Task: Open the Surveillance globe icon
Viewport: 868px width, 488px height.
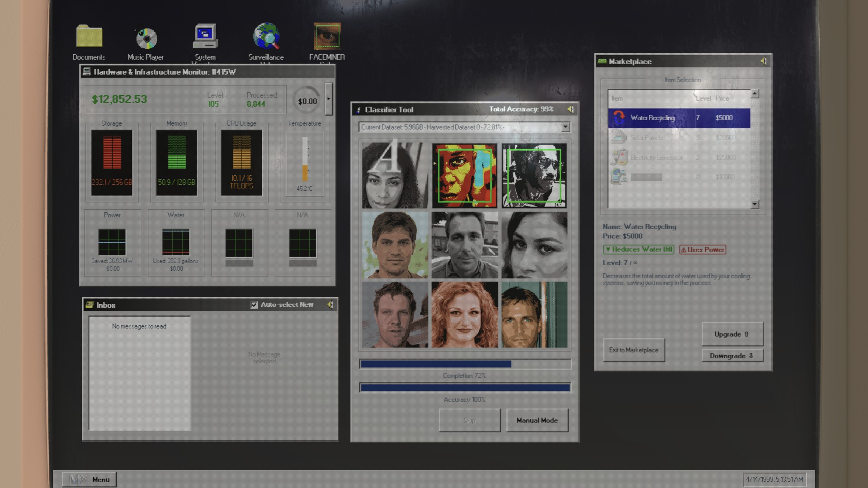Action: coord(266,37)
